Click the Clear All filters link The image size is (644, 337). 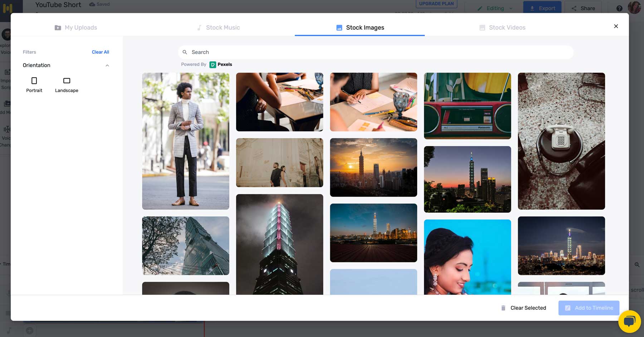[101, 52]
